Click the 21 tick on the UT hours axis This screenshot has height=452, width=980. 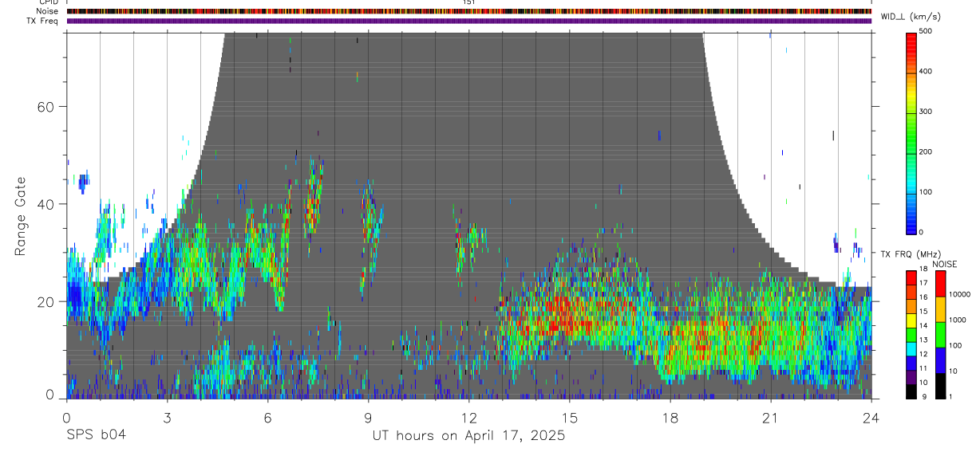(770, 417)
